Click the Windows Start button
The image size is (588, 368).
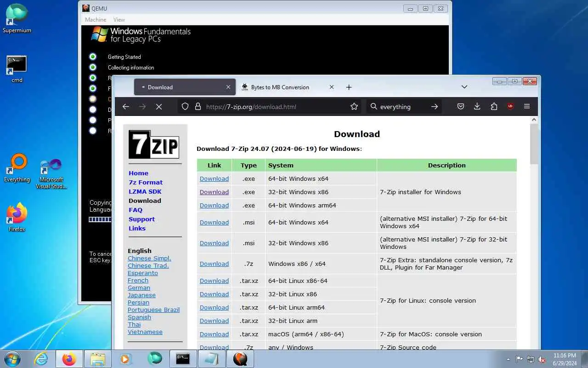click(12, 359)
